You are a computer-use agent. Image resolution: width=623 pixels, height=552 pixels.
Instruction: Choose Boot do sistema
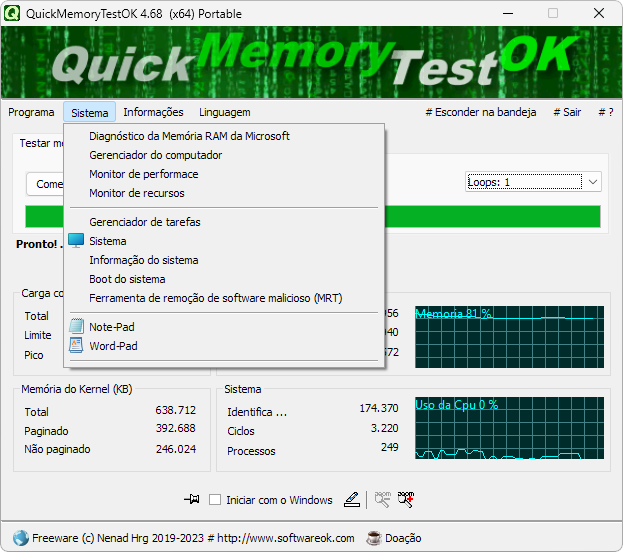[x=224, y=279]
